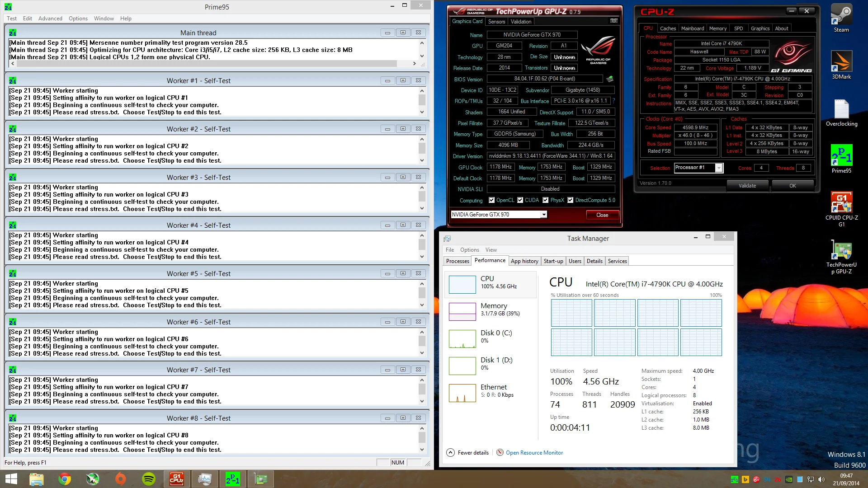
Task: Open the Steam desktop shortcut
Action: 841,18
